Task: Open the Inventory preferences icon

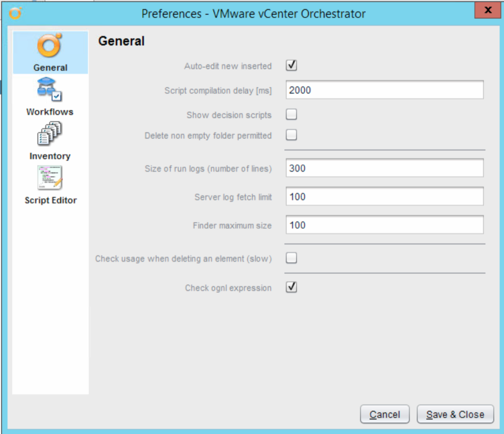Action: pyautogui.click(x=50, y=134)
